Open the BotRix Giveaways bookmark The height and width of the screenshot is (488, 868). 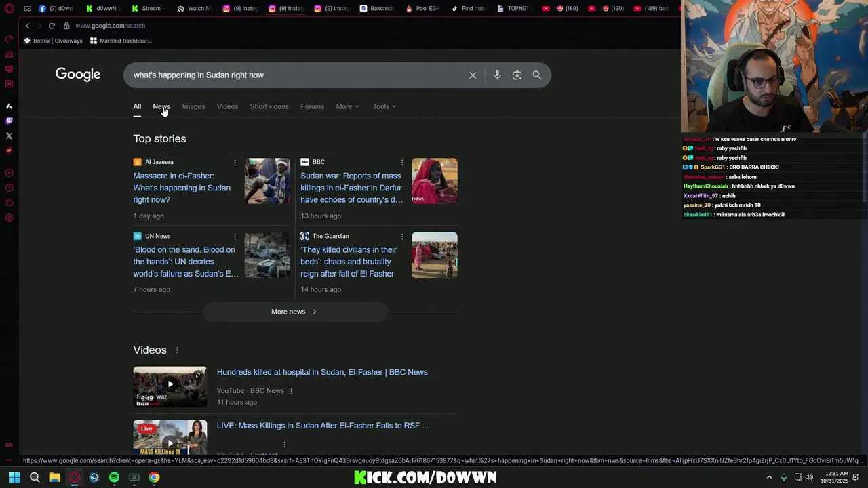pos(53,41)
